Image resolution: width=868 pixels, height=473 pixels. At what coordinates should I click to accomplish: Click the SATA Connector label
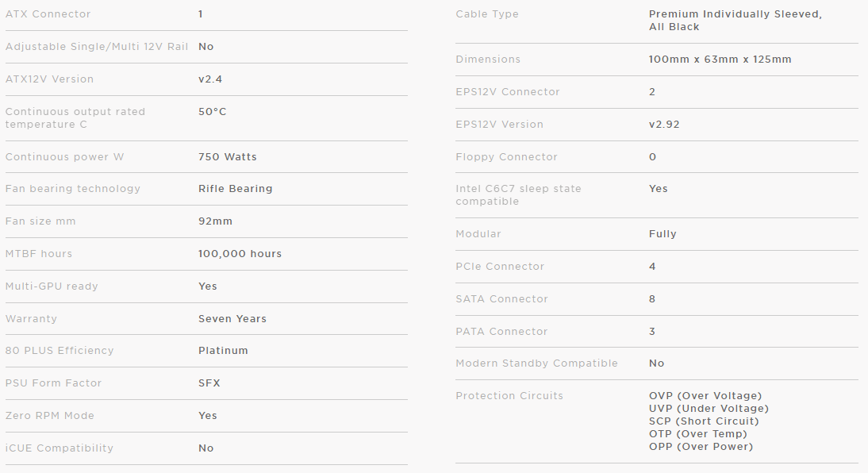[x=501, y=299]
